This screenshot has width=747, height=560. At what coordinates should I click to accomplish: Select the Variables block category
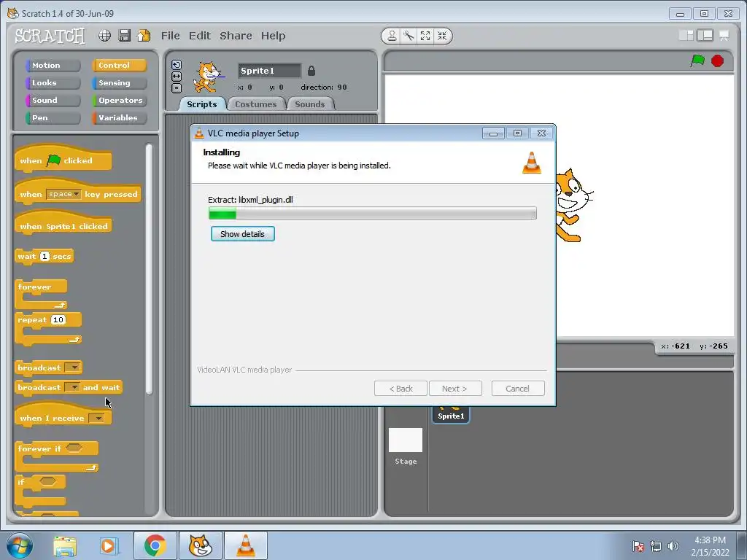[119, 117]
